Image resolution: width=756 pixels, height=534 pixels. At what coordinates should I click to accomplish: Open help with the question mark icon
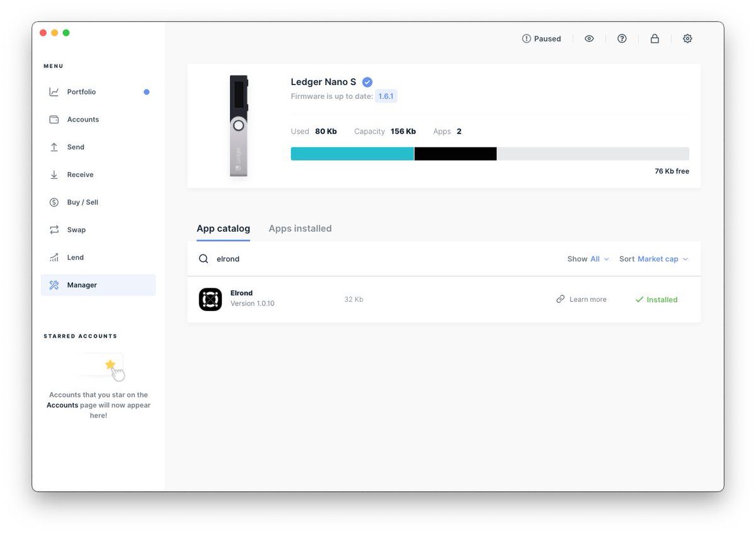pos(622,38)
